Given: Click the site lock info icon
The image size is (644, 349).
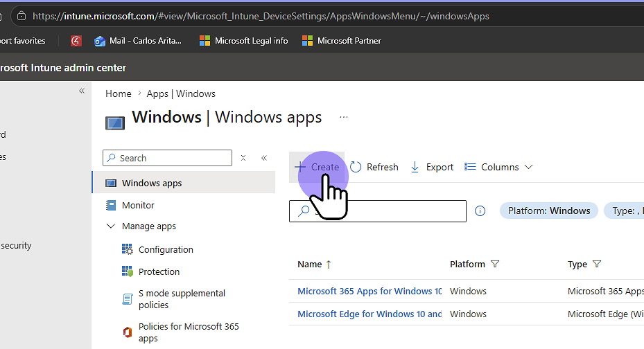Looking at the screenshot, I should click(x=21, y=16).
